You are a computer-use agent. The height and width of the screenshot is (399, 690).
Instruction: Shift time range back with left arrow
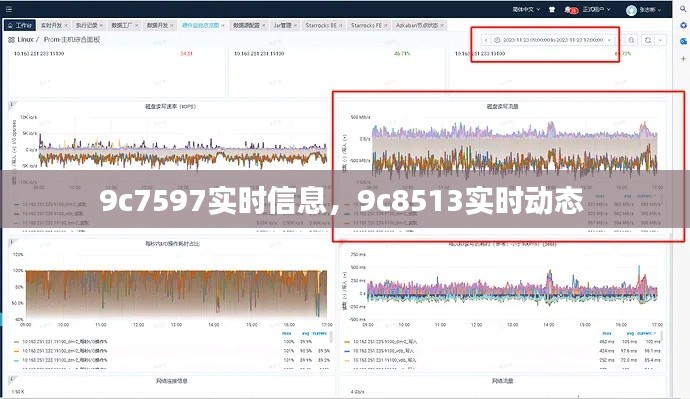485,40
